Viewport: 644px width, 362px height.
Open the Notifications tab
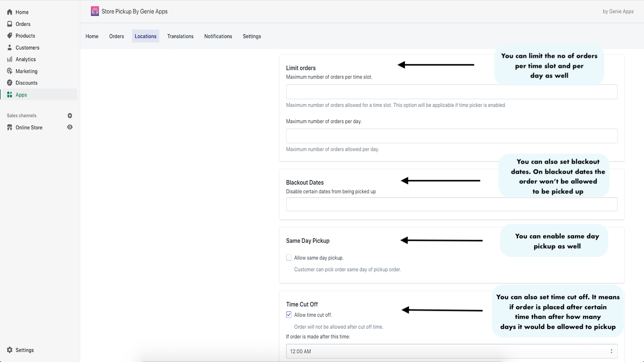[x=218, y=36]
